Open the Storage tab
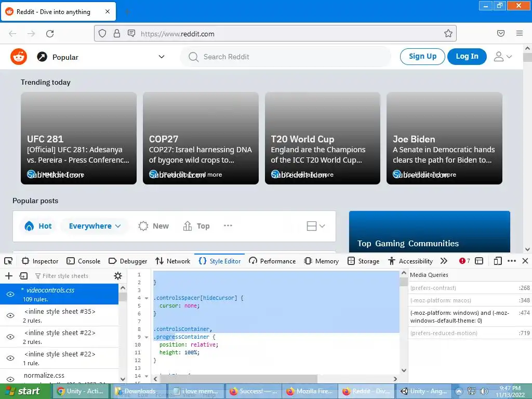This screenshot has width=532, height=399. point(363,261)
